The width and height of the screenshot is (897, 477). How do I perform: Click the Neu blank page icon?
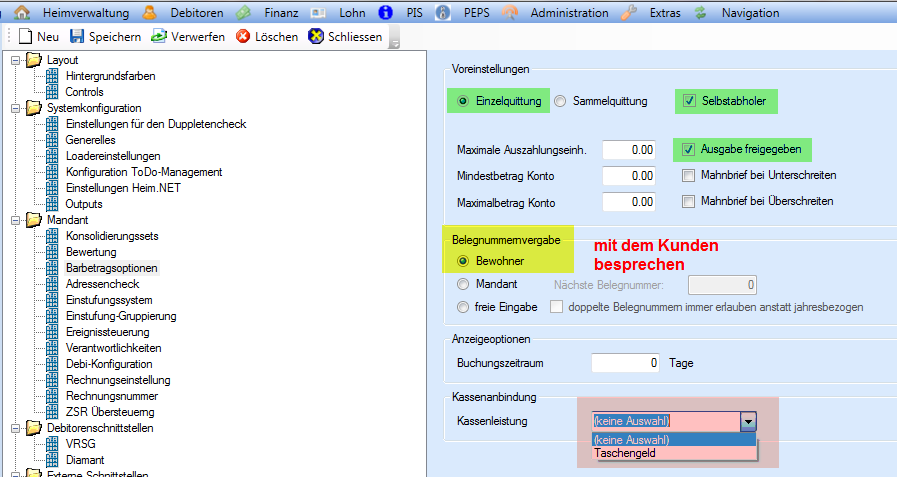(25, 36)
